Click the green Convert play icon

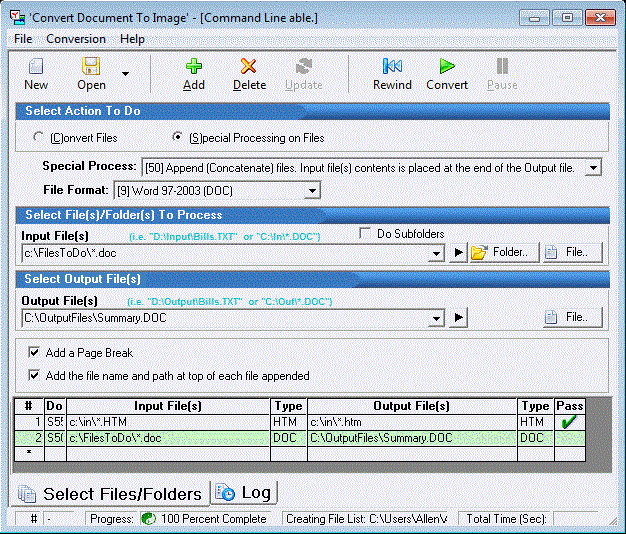pos(447,66)
